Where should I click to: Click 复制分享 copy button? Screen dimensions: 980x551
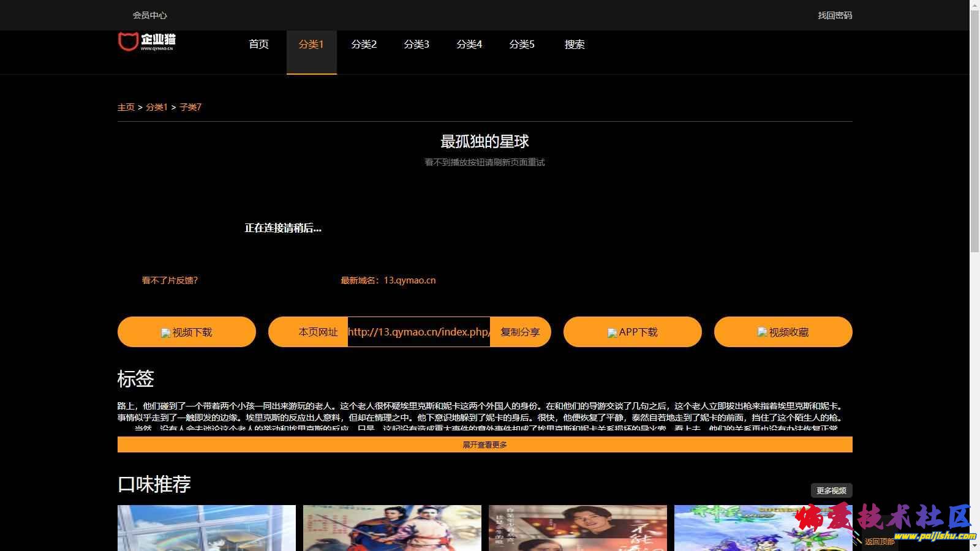coord(520,332)
